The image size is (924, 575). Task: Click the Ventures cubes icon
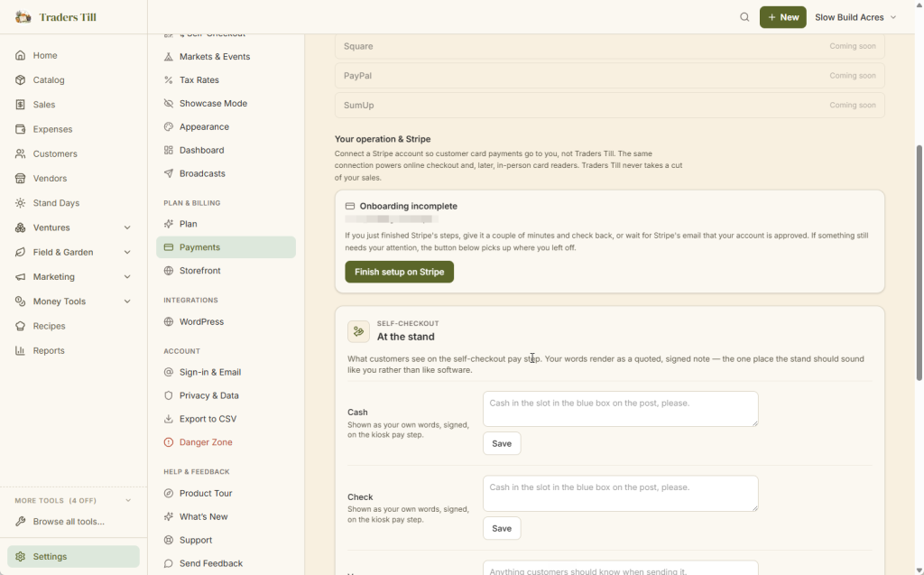(x=21, y=227)
